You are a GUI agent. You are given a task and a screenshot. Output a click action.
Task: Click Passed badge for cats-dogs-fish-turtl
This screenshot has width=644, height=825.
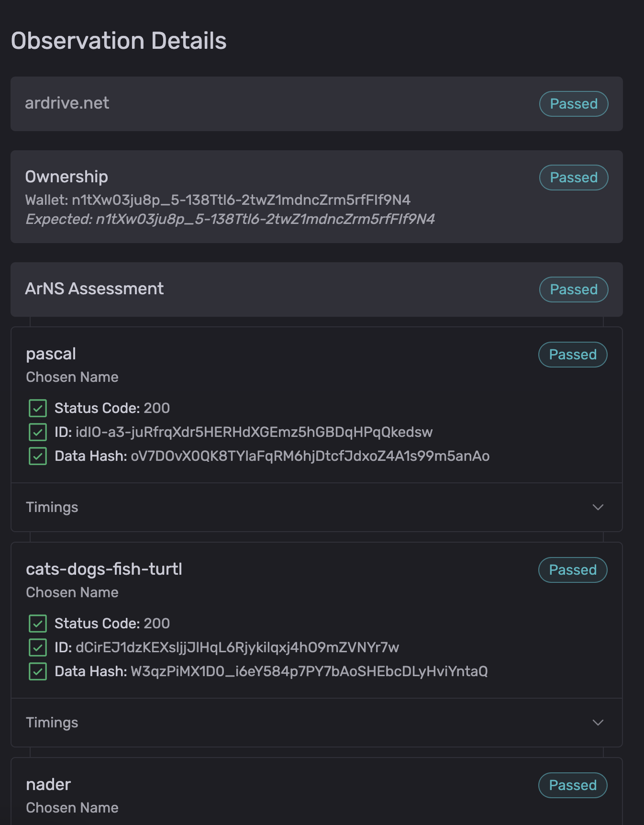pos(572,570)
